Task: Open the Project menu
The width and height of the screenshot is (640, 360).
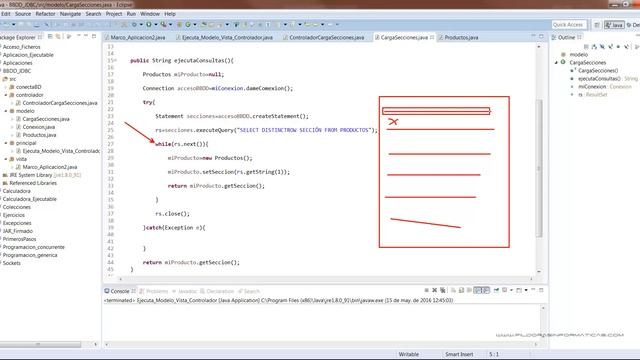Action: [x=114, y=14]
